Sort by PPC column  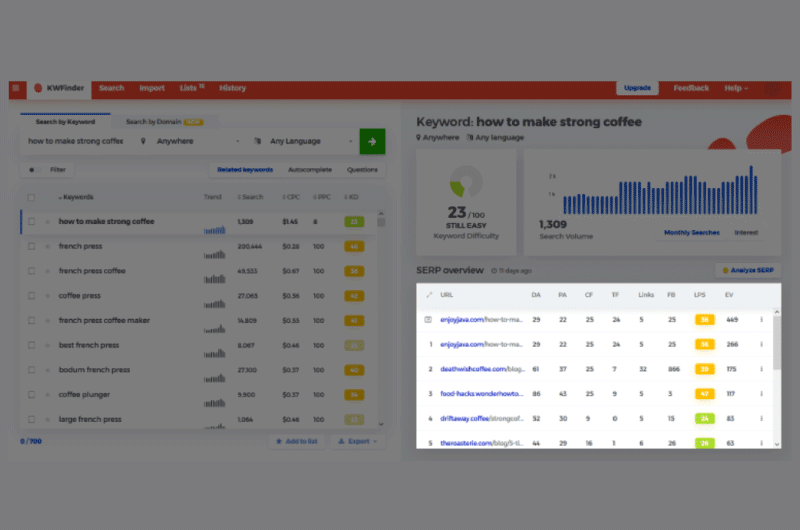[x=322, y=197]
